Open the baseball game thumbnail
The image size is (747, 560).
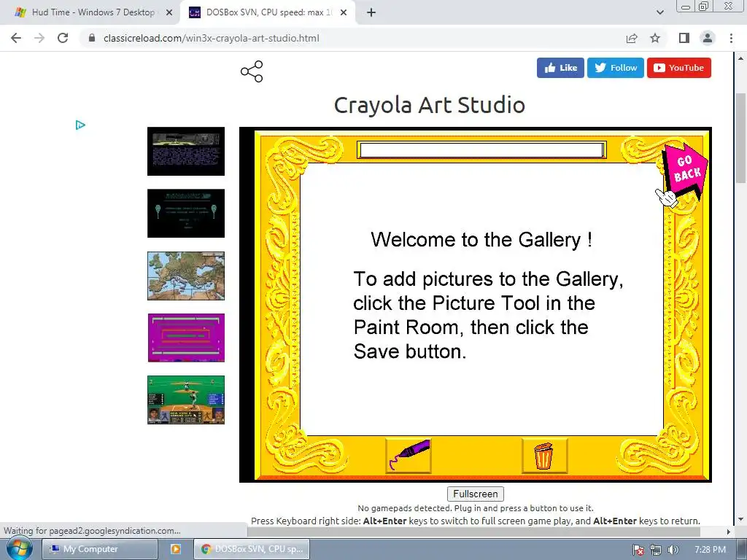186,400
